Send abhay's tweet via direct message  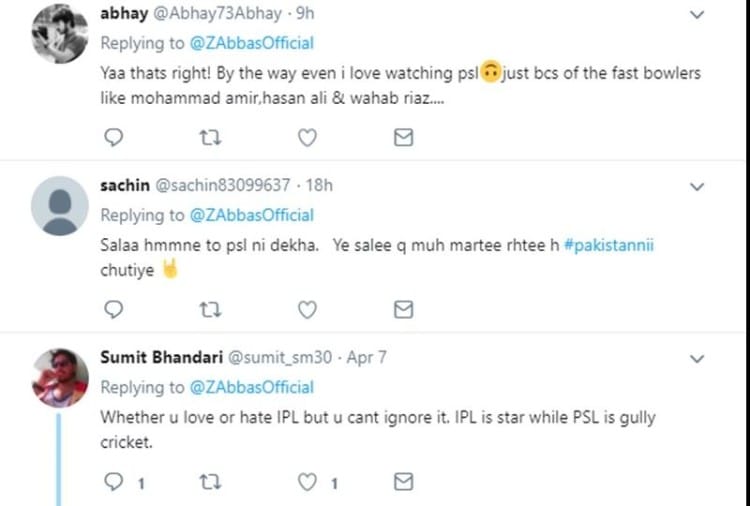click(x=403, y=137)
